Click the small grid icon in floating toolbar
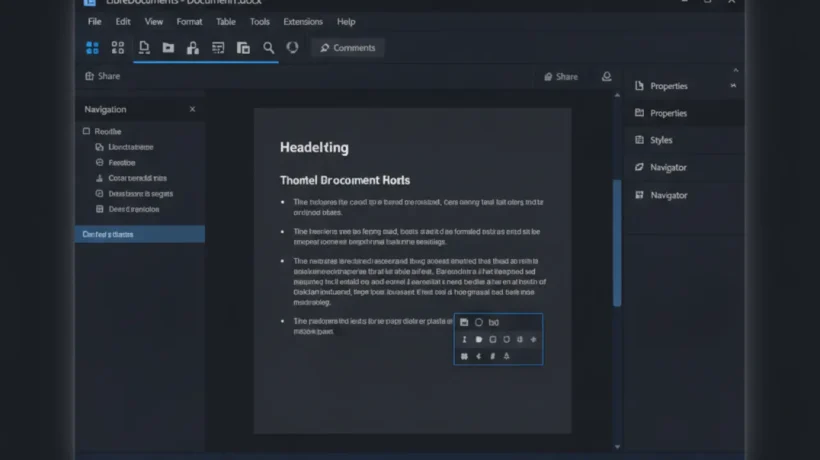 tap(464, 356)
